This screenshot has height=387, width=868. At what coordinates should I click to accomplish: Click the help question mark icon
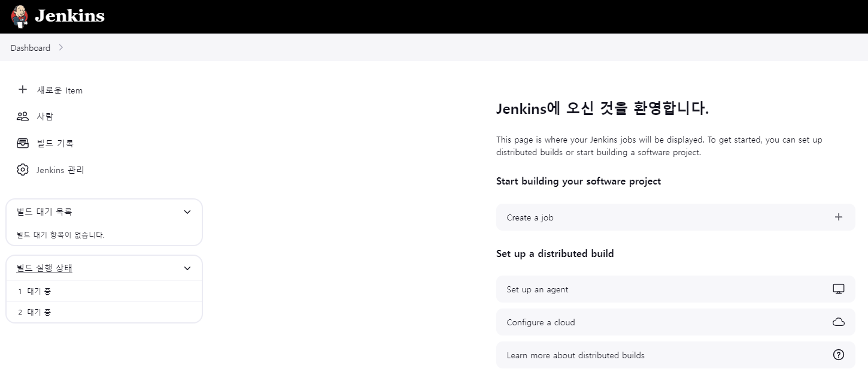(x=839, y=355)
